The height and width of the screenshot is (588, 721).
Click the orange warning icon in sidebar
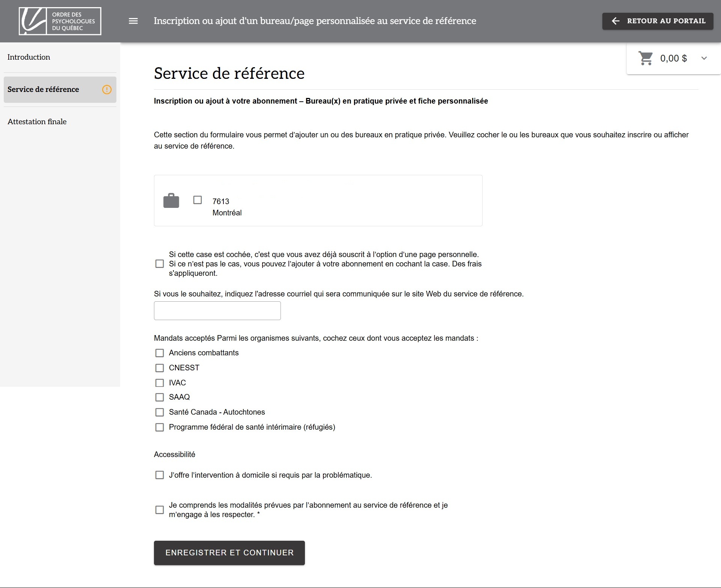point(107,89)
